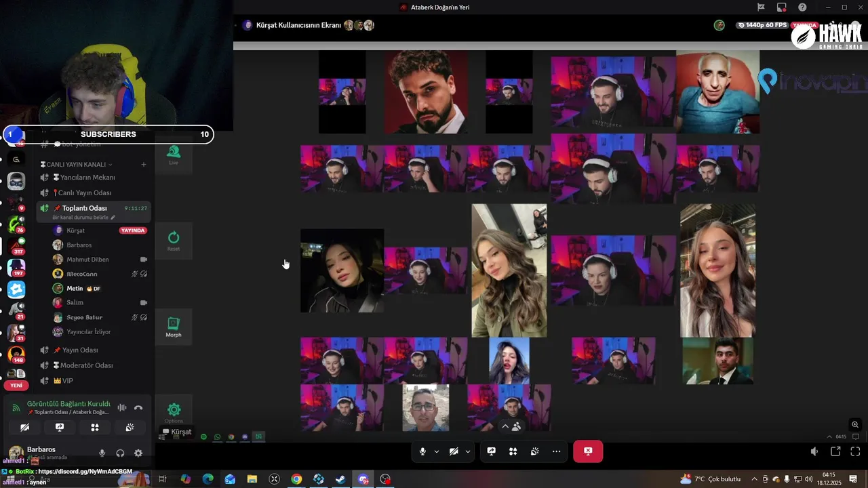
Task: Click screen share button in voice panel
Action: pyautogui.click(x=60, y=428)
